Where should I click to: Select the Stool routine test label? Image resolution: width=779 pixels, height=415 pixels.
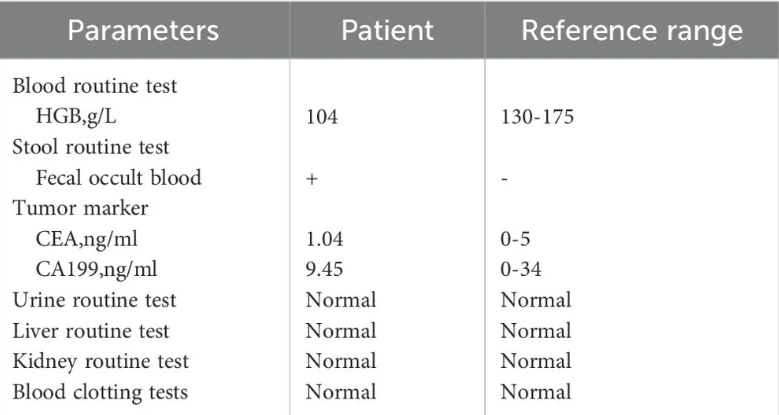click(91, 147)
